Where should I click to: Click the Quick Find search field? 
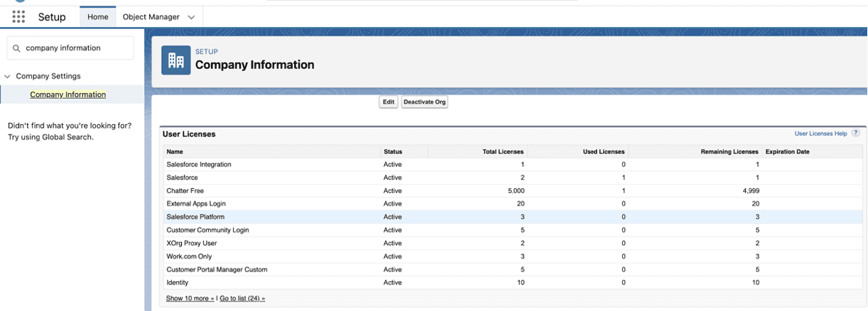(x=77, y=48)
